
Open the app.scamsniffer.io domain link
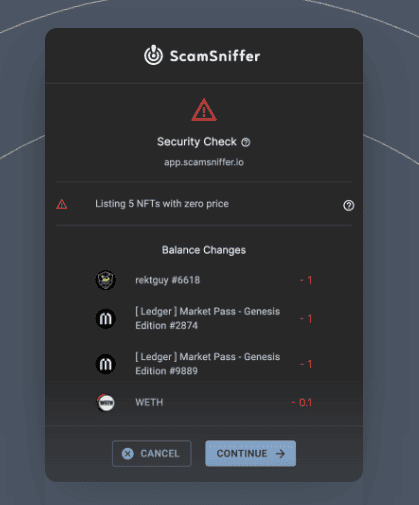(x=204, y=162)
